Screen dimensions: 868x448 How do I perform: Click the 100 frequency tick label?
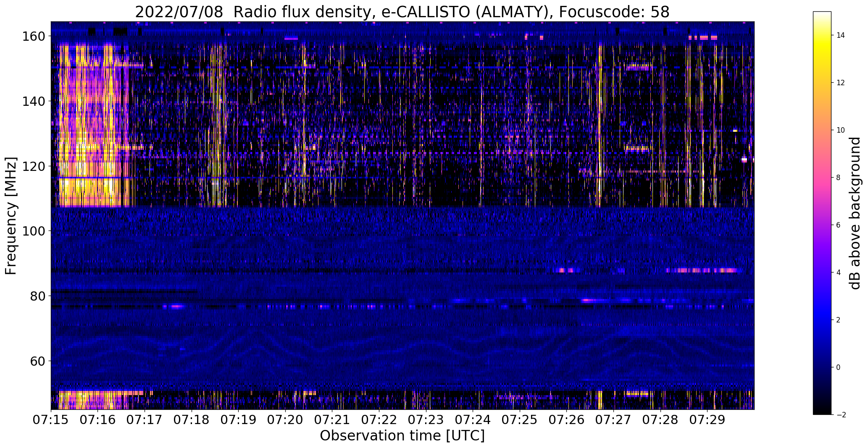34,231
